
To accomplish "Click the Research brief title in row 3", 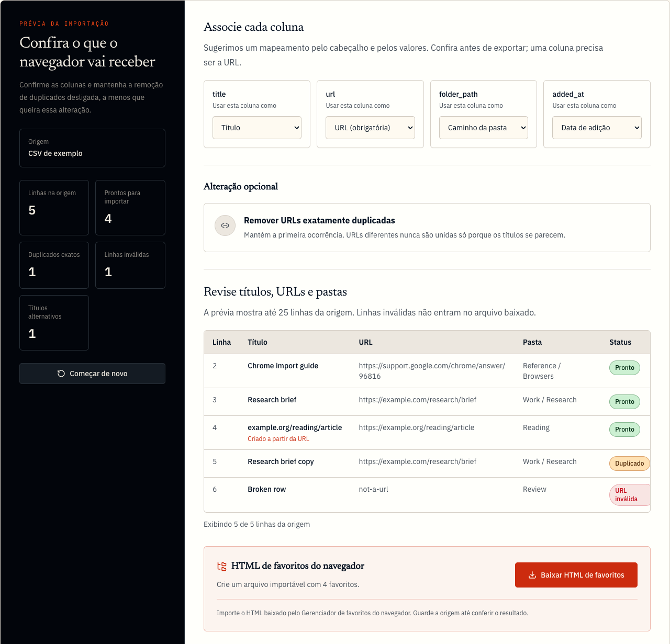I will pos(272,400).
